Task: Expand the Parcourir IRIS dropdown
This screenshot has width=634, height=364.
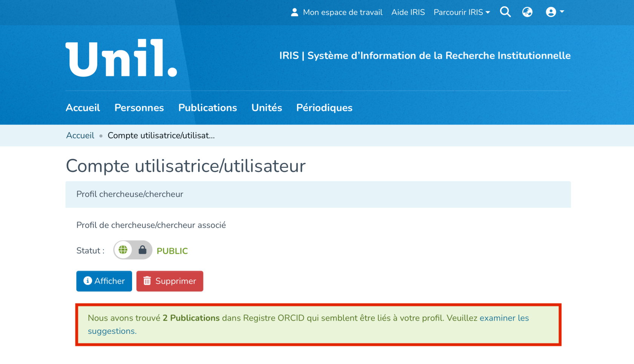Action: point(462,12)
